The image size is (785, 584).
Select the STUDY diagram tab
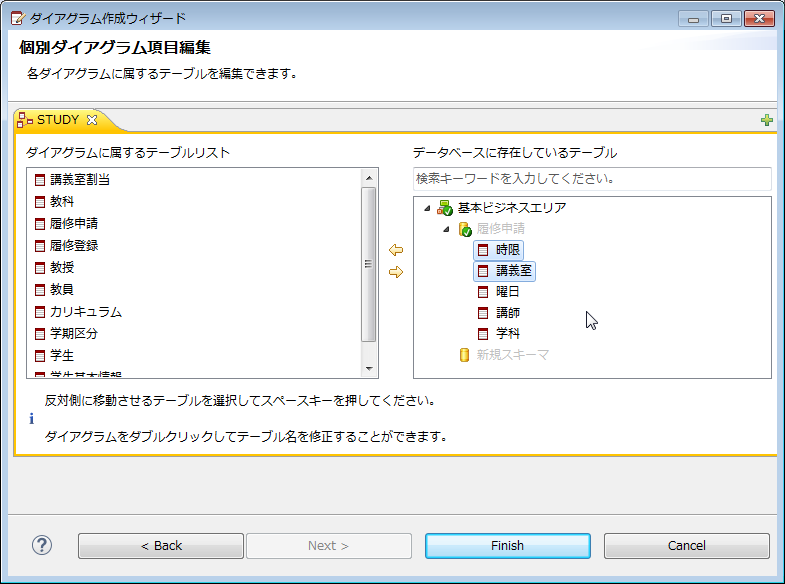[58, 120]
